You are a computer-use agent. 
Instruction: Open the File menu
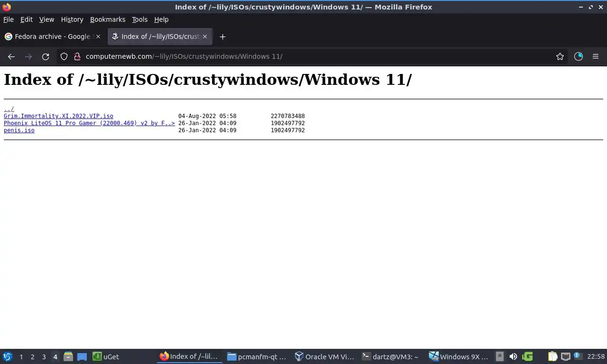tap(9, 19)
